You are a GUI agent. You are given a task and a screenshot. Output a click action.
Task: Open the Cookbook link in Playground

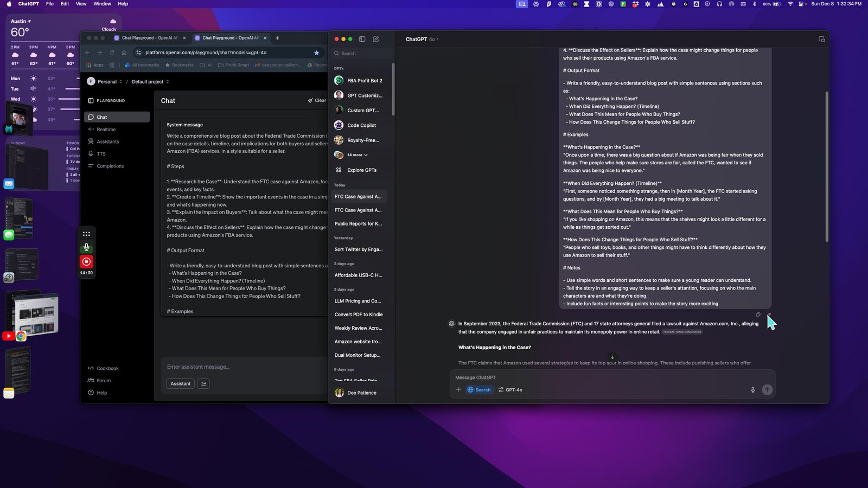tap(103, 369)
